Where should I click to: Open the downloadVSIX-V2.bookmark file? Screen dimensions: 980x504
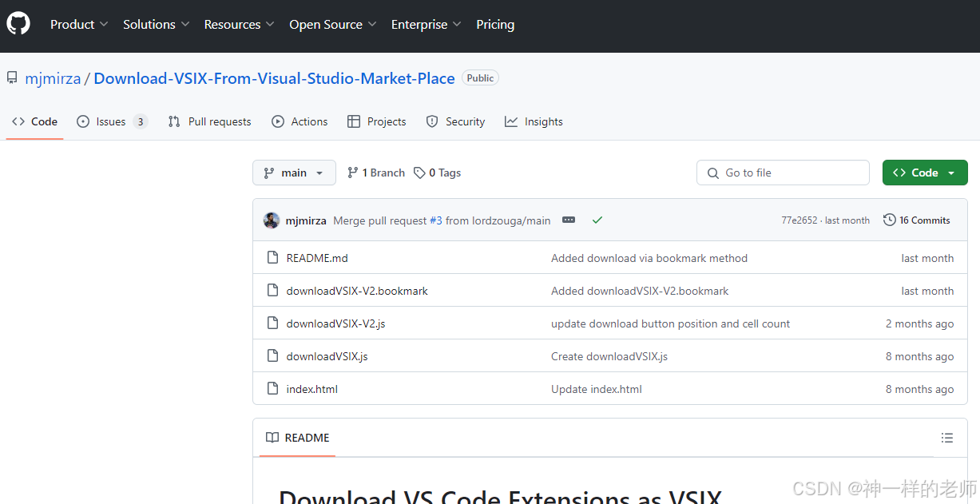[x=357, y=291]
